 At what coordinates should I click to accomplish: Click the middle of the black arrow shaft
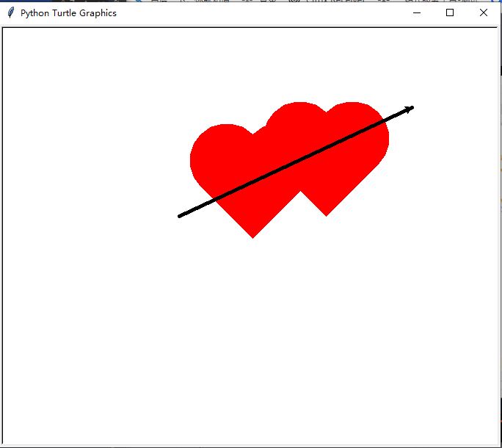pos(297,162)
